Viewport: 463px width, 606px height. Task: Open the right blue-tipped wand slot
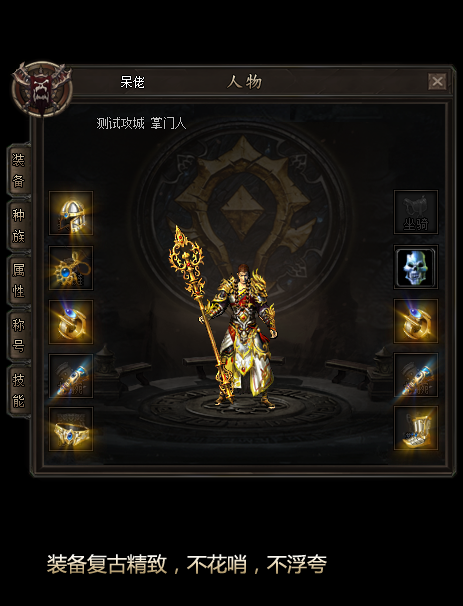click(416, 375)
